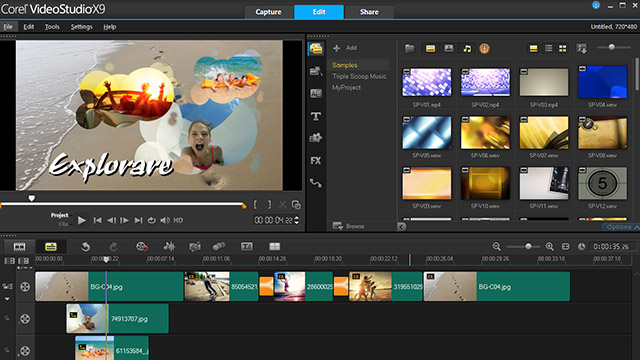Open the Instant Project panel icon
Image resolution: width=640 pixels, height=360 pixels.
click(316, 71)
